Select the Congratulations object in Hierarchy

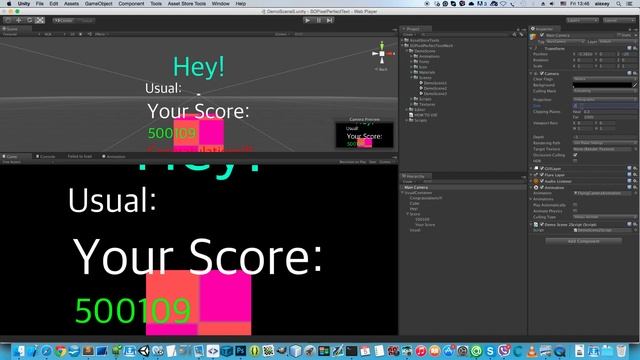(x=426, y=198)
